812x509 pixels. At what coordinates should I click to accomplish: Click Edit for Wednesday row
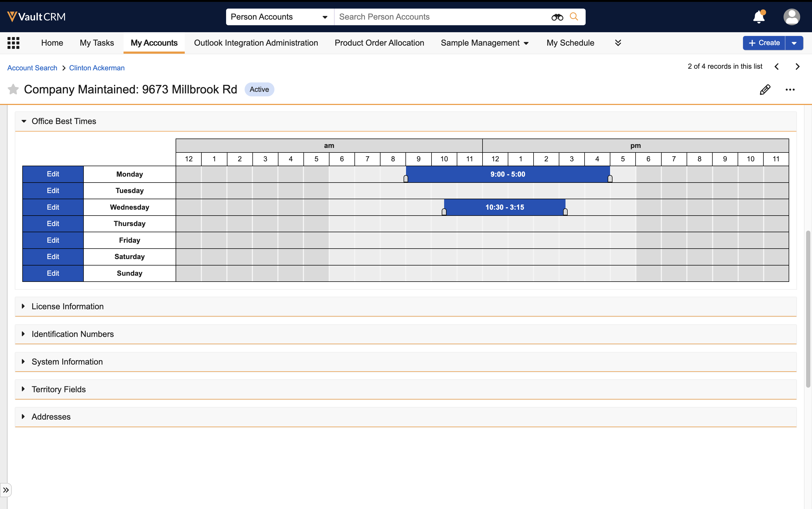(x=53, y=207)
